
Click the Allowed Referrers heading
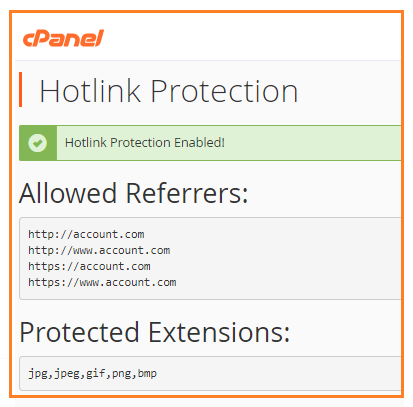coord(133,193)
